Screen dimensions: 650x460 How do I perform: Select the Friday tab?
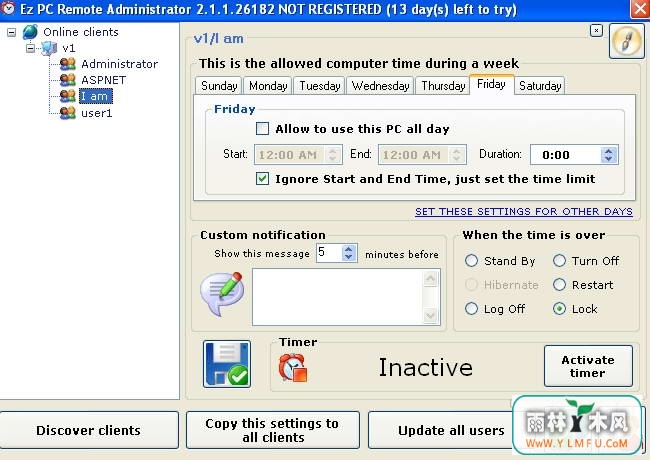[x=492, y=84]
